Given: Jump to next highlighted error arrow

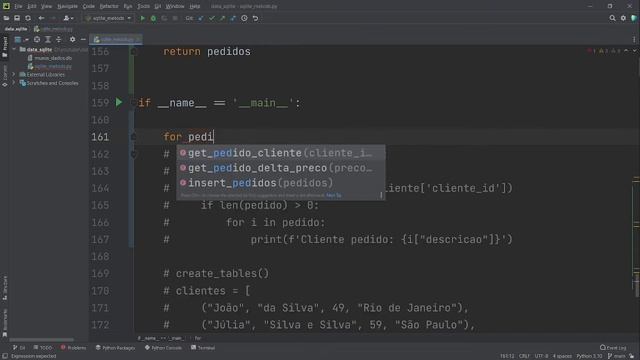Looking at the screenshot, I should (634, 51).
